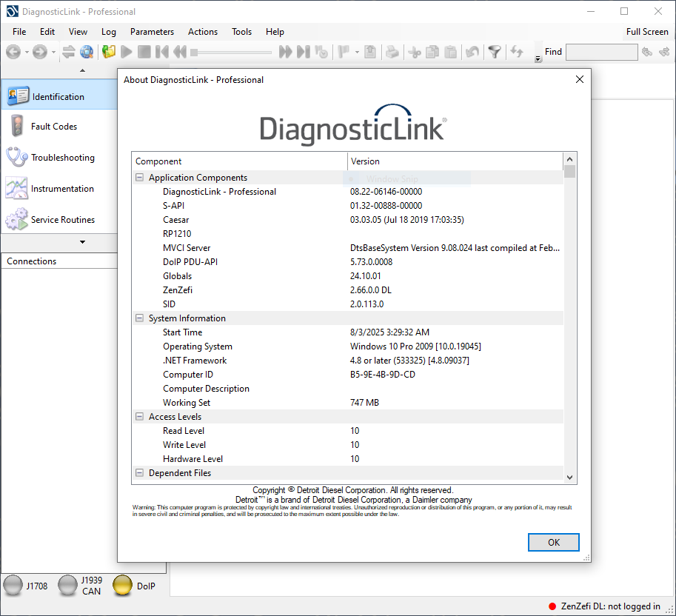Click the Stop log square button
The height and width of the screenshot is (616, 676).
(x=144, y=52)
